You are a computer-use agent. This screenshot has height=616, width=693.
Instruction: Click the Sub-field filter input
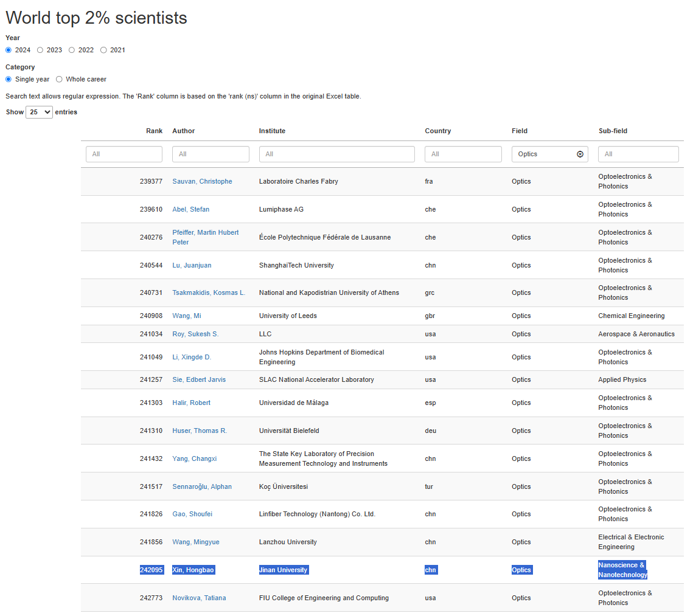[x=638, y=154]
